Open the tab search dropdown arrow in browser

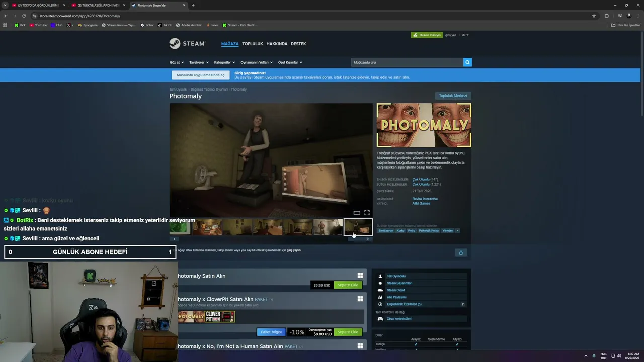[x=5, y=5]
